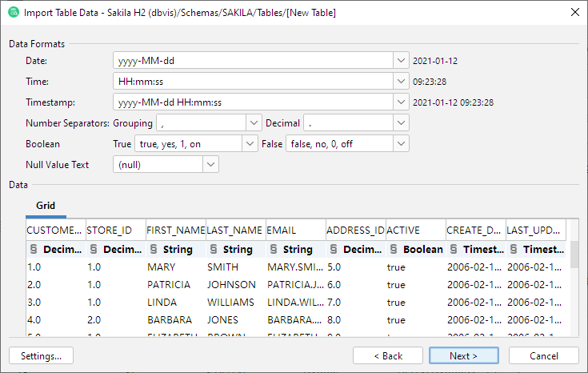Open the Null Value Text dropdown
This screenshot has height=373, width=588.
[x=210, y=165]
